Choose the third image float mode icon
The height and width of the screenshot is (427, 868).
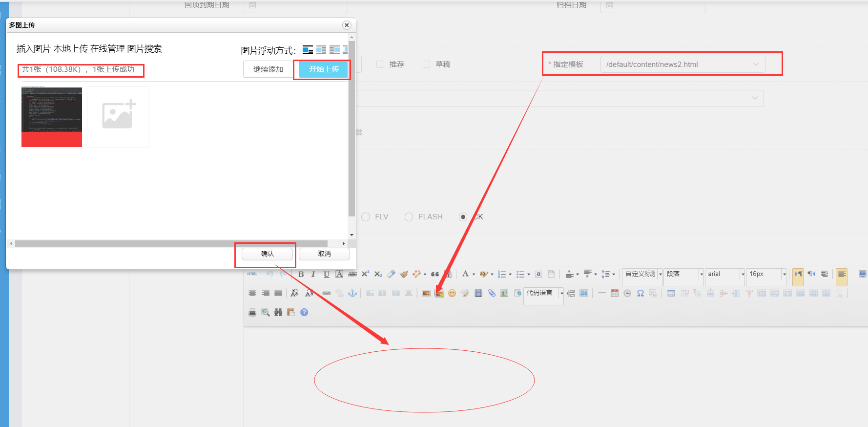[334, 50]
